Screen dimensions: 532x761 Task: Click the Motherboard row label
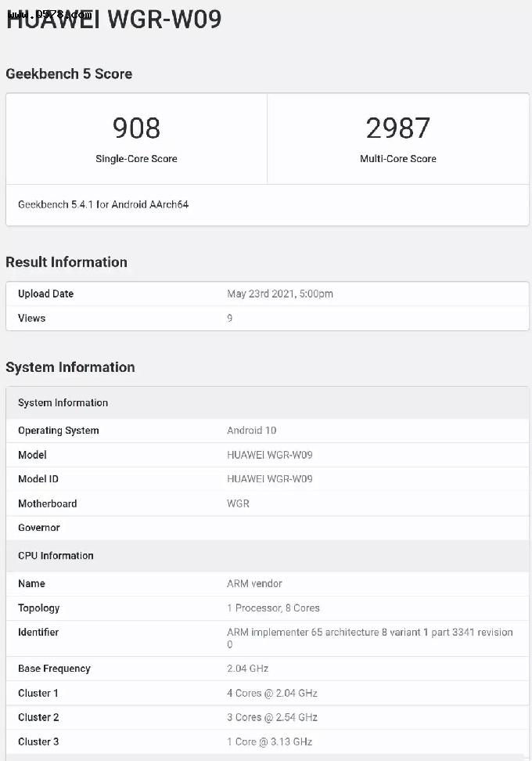47,503
